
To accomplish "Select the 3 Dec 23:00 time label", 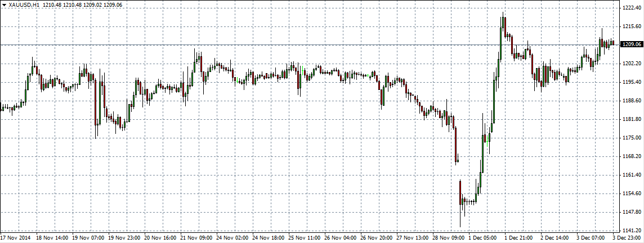I will pos(629,238).
